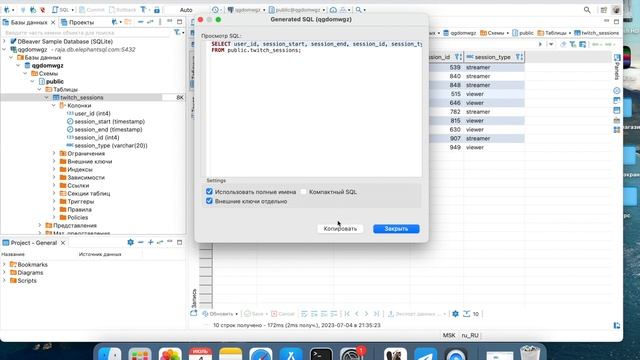Go to next row arrow
640x360 pixels.
(x=367, y=314)
